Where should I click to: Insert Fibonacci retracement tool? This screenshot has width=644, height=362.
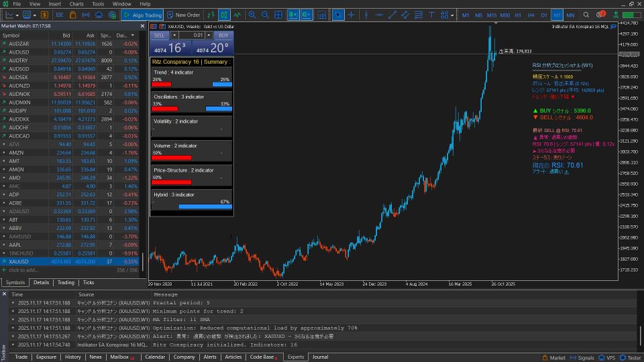point(419,15)
